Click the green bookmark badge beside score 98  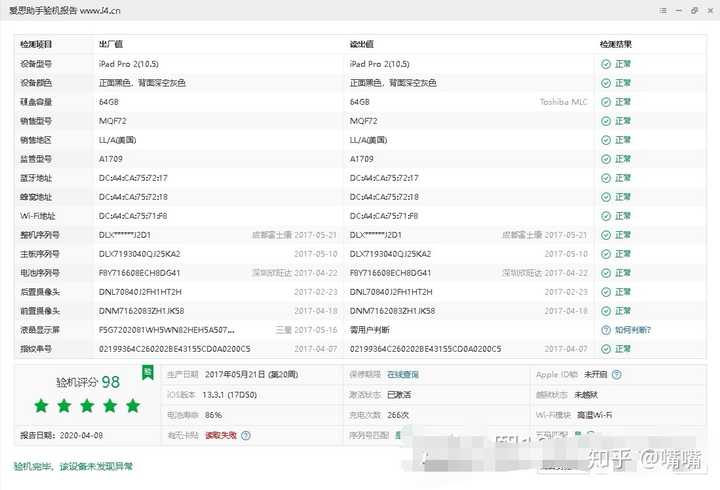[147, 372]
